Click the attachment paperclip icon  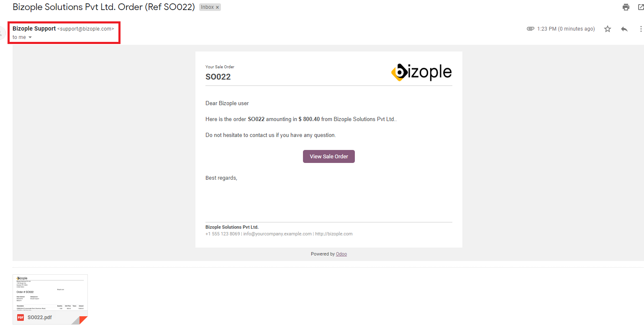pyautogui.click(x=531, y=29)
